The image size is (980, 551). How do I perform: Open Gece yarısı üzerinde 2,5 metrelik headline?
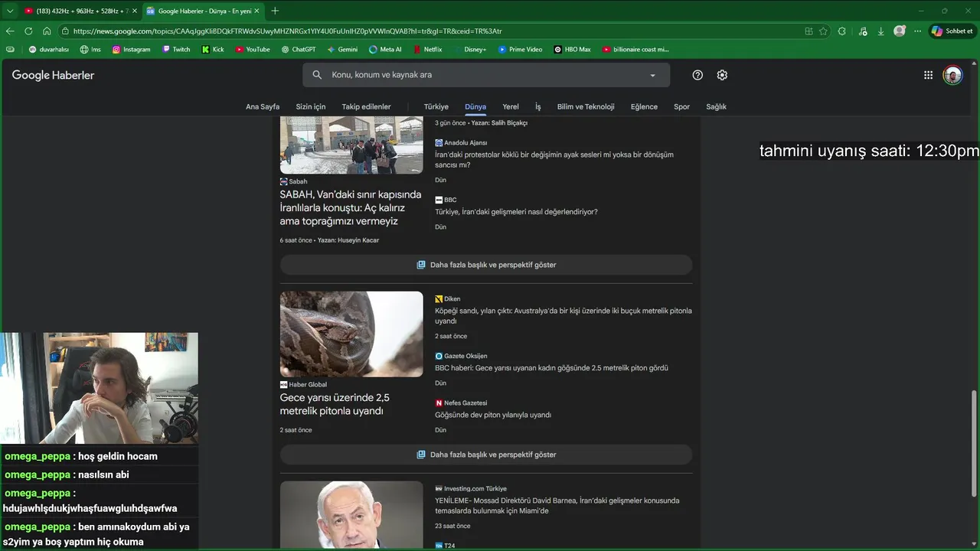[x=335, y=404]
